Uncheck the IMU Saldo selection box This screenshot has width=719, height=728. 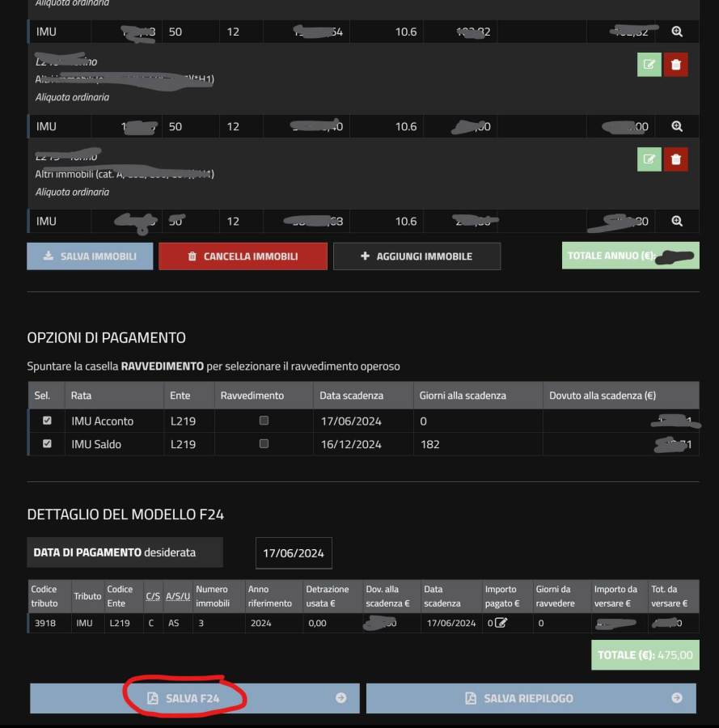(x=47, y=444)
